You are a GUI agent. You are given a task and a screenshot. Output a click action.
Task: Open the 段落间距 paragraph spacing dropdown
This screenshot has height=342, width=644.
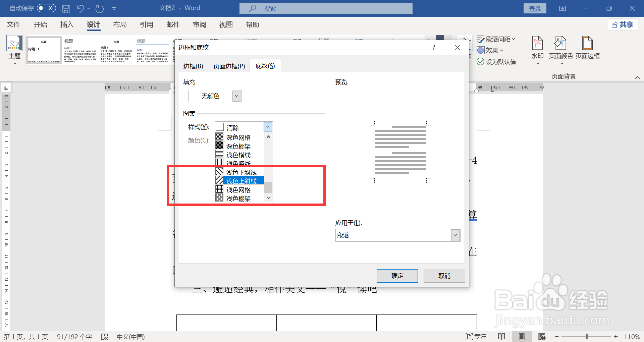coord(496,39)
